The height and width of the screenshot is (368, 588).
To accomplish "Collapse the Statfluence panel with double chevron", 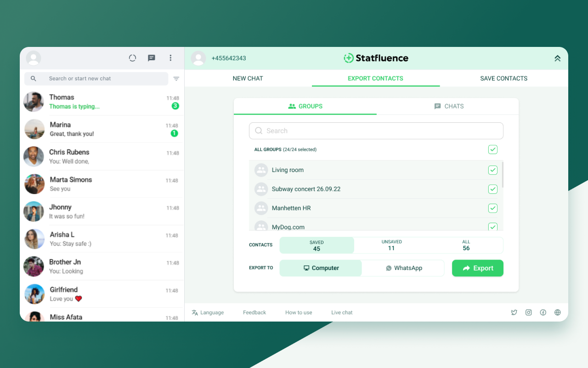I will (557, 58).
